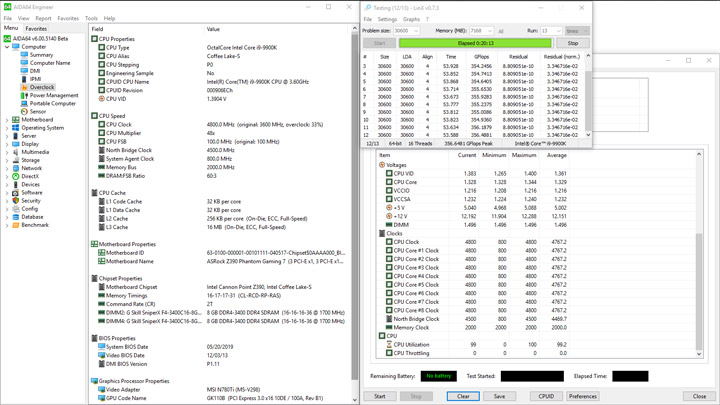Viewport: 720px width, 405px height.
Task: Click the Save button in stability test
Action: coord(500,396)
